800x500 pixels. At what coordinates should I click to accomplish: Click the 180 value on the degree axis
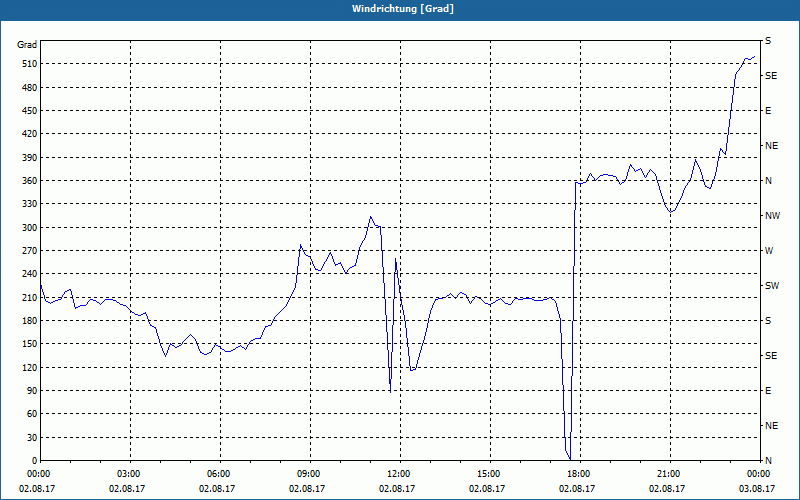tap(29, 321)
